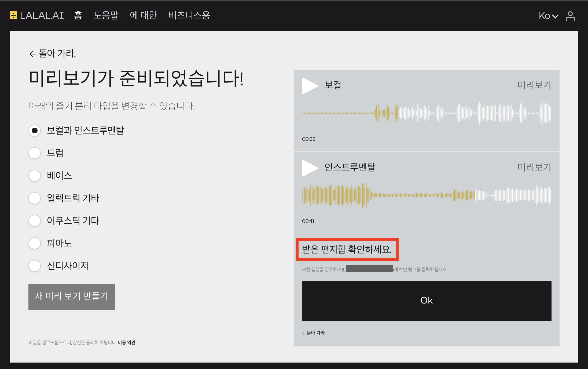This screenshot has width=588, height=369.
Task: Click the LALAL.AI logo icon
Action: pos(13,15)
